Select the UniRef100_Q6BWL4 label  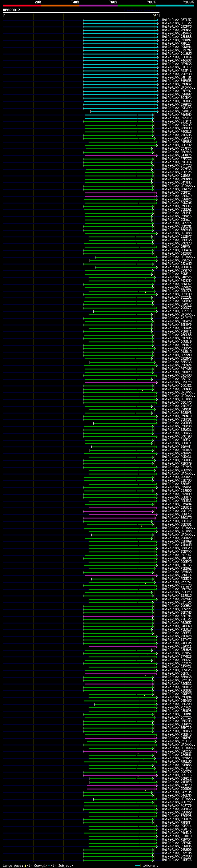tap(177, 267)
